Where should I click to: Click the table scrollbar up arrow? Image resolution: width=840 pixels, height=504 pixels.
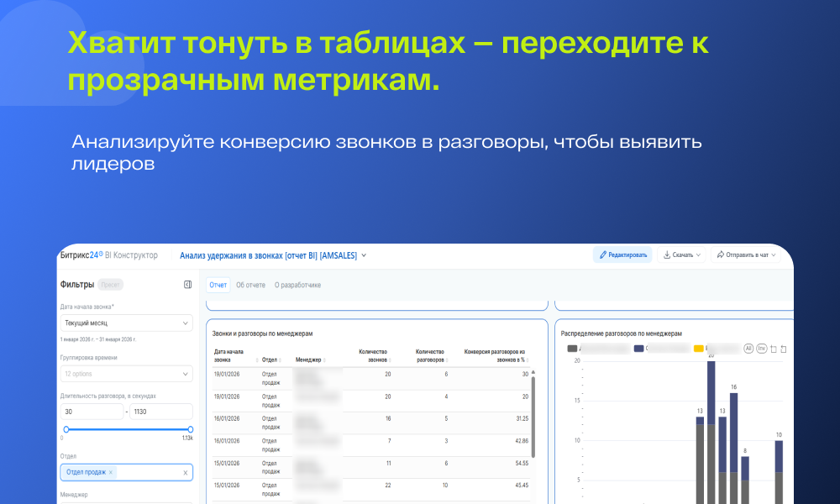[x=533, y=372]
